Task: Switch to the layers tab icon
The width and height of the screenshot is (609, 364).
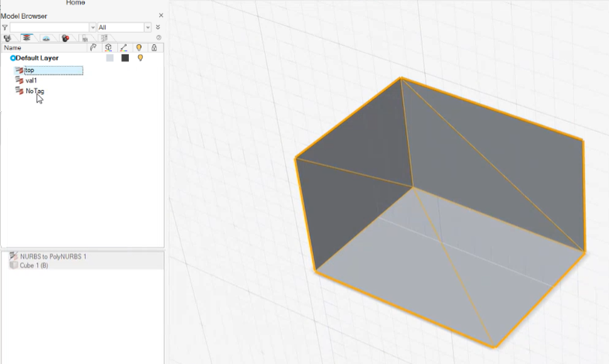Action: 27,37
